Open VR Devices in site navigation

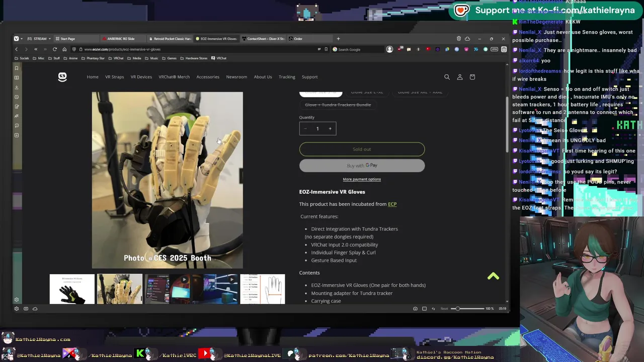tap(141, 77)
